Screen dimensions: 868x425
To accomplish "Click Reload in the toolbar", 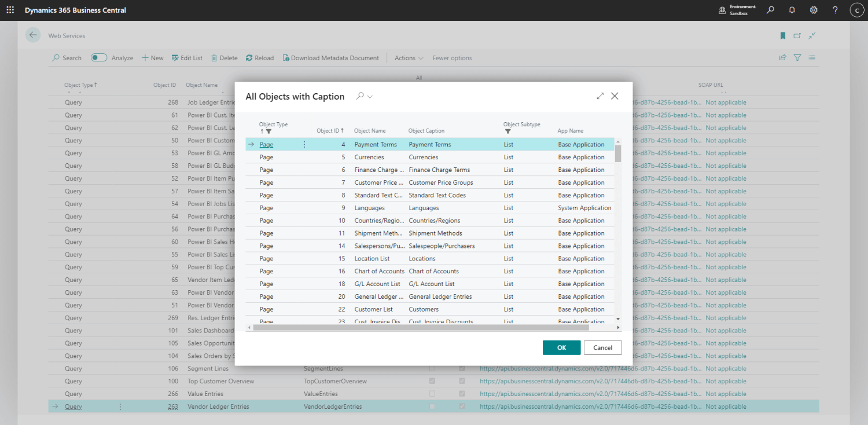I will click(x=260, y=58).
